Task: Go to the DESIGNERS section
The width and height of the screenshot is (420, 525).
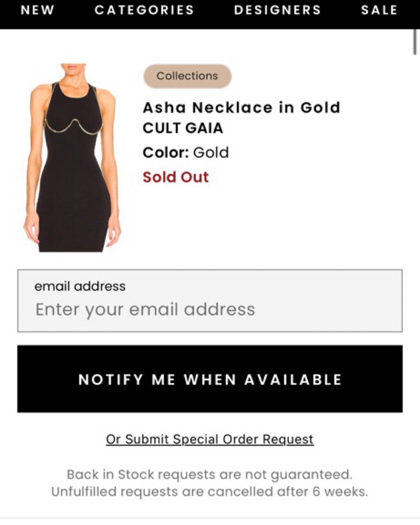Action: tap(277, 11)
